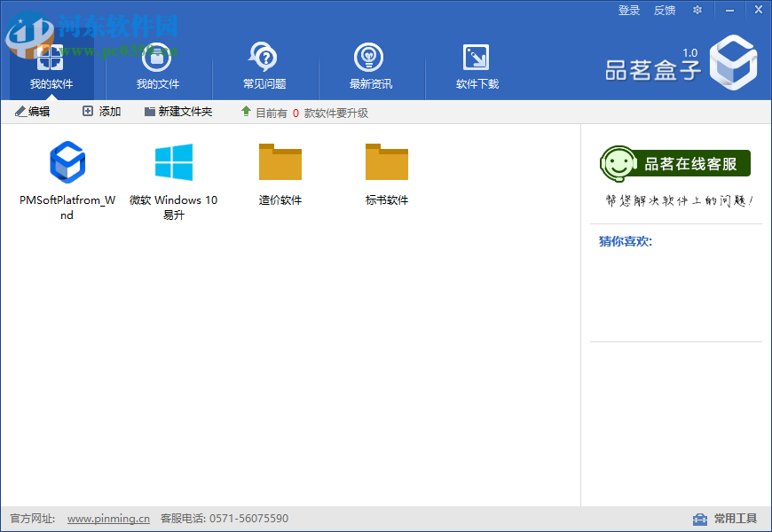Screen dimensions: 772x532
Task: Click the 软件下载 download icon
Action: 476,55
